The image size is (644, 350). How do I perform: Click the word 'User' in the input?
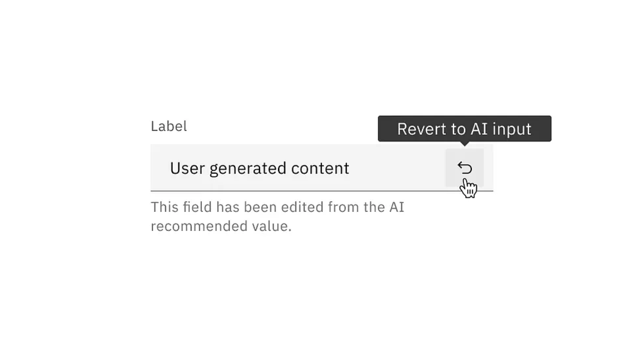pyautogui.click(x=187, y=168)
